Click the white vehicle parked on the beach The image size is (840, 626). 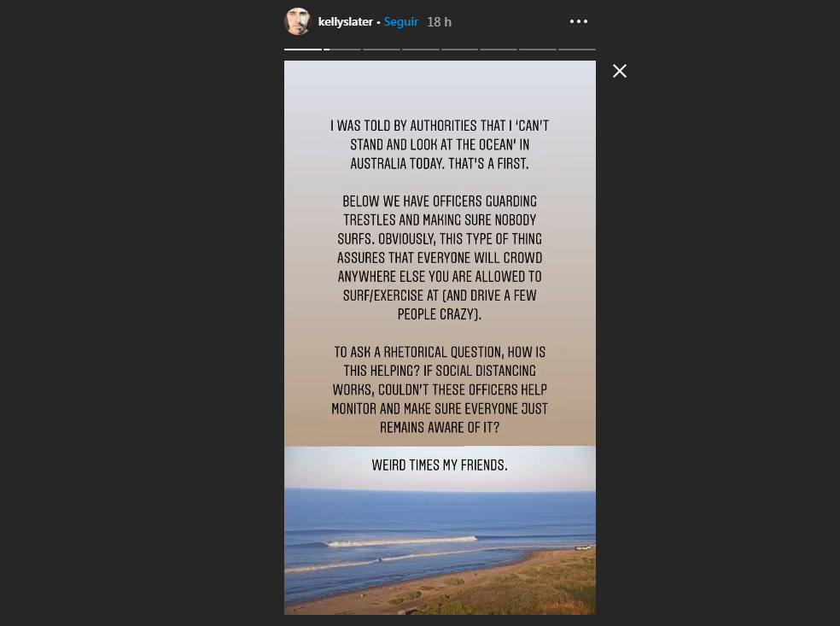tap(583, 547)
